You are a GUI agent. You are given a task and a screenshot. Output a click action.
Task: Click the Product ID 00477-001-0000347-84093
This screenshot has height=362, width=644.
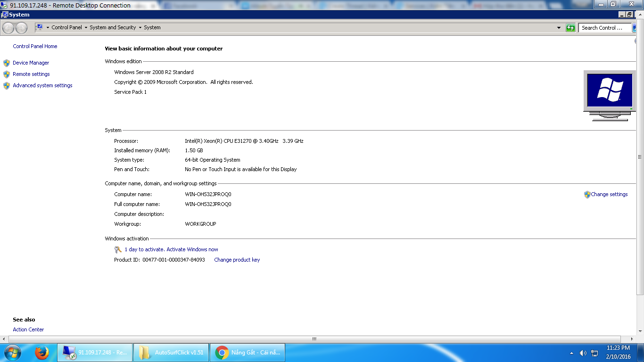(x=159, y=260)
